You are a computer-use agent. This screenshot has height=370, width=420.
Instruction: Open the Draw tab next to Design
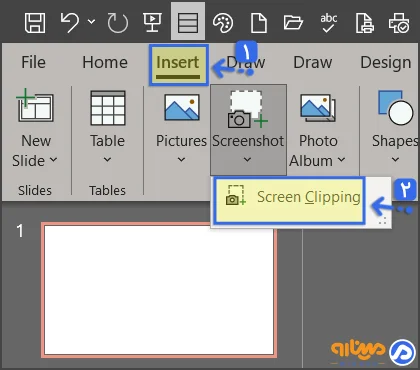click(313, 62)
